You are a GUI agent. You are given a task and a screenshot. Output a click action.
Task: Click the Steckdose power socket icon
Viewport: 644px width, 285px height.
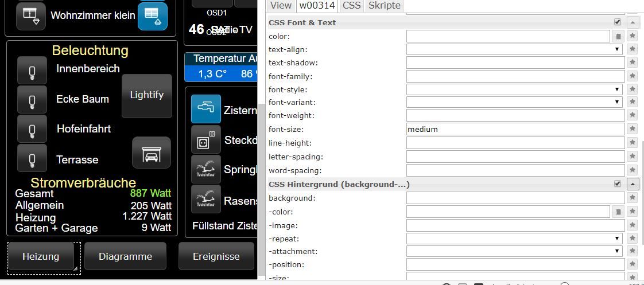click(205, 139)
